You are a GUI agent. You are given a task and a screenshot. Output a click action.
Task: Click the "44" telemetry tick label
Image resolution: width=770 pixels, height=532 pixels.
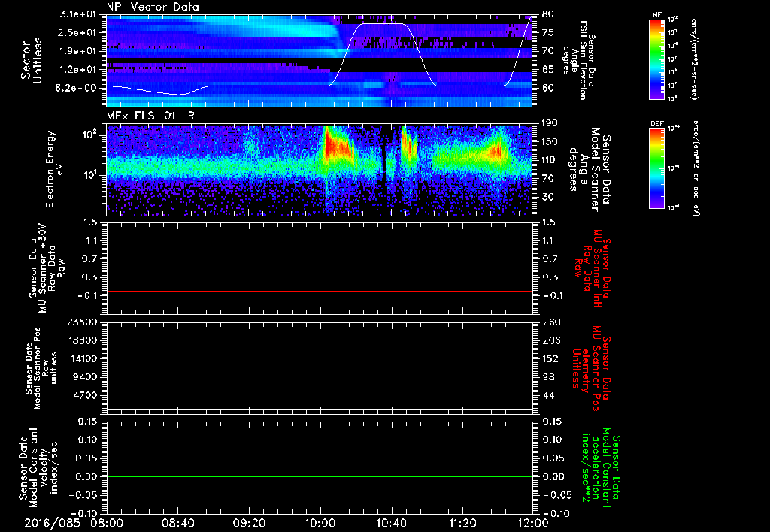(x=548, y=395)
